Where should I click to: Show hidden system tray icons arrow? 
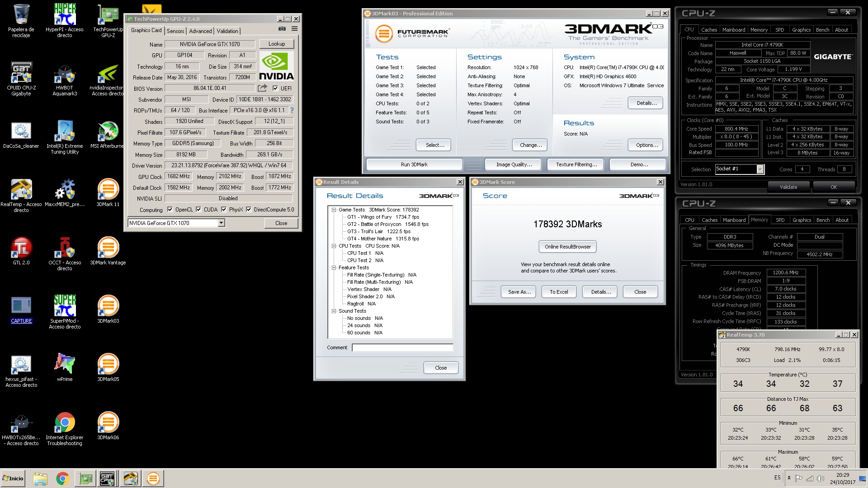[x=789, y=478]
